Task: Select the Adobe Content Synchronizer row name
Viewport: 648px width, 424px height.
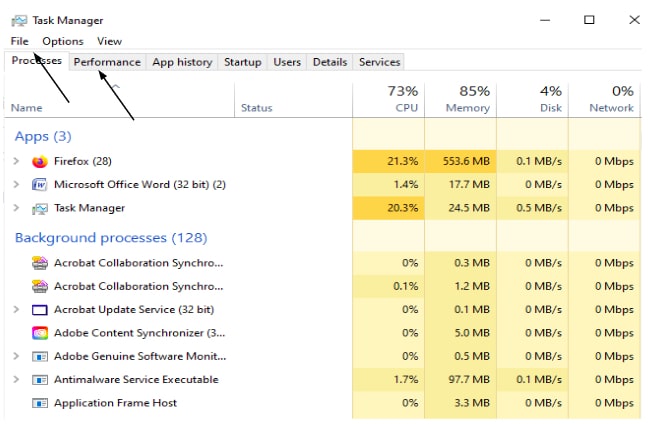Action: (x=140, y=333)
